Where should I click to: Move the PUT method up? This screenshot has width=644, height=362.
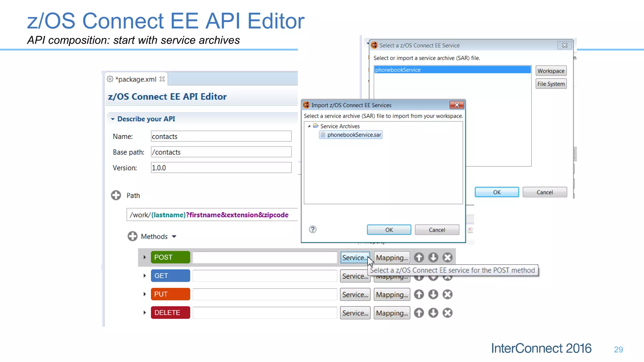pyautogui.click(x=419, y=294)
